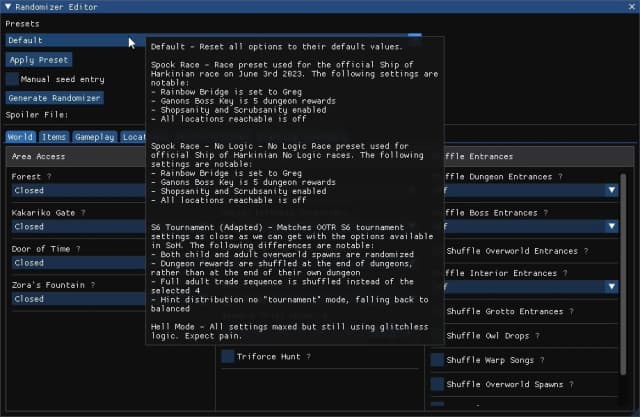Show help for Kakariko Gate
The height and width of the screenshot is (417, 640).
(83, 213)
